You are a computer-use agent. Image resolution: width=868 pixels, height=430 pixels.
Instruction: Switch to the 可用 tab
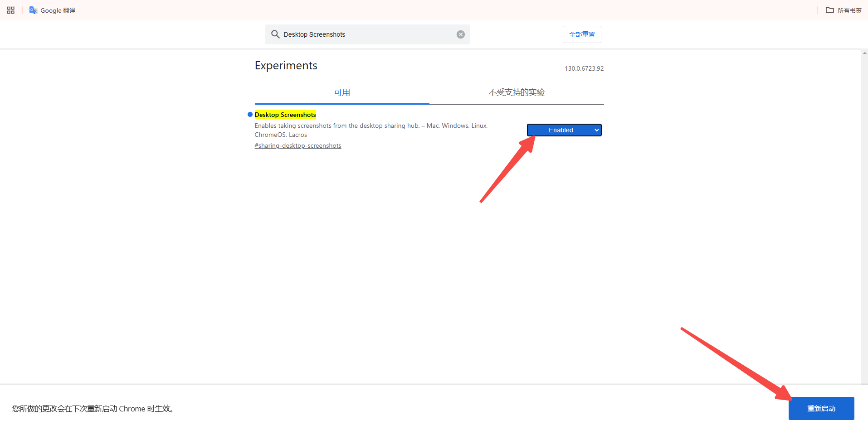(x=342, y=92)
